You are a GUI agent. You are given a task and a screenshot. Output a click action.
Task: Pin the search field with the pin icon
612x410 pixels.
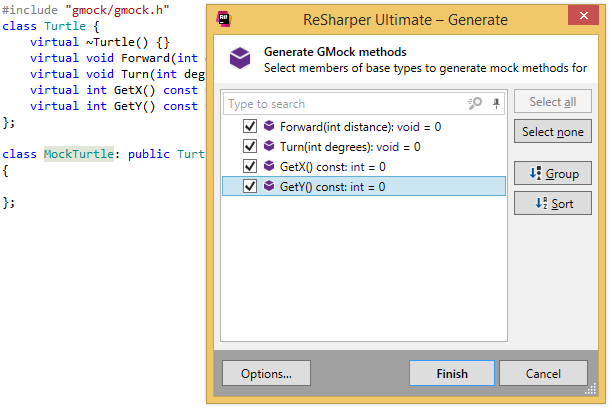(496, 103)
